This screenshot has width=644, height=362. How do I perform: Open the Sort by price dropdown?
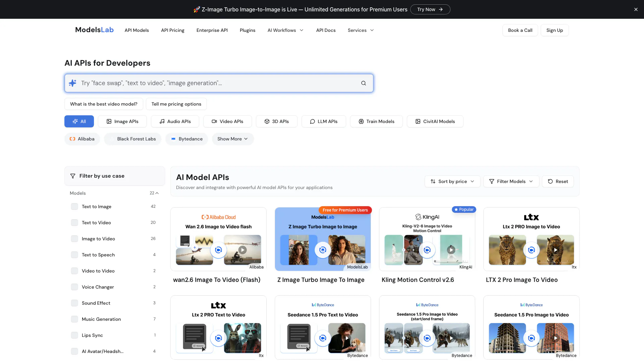point(452,181)
